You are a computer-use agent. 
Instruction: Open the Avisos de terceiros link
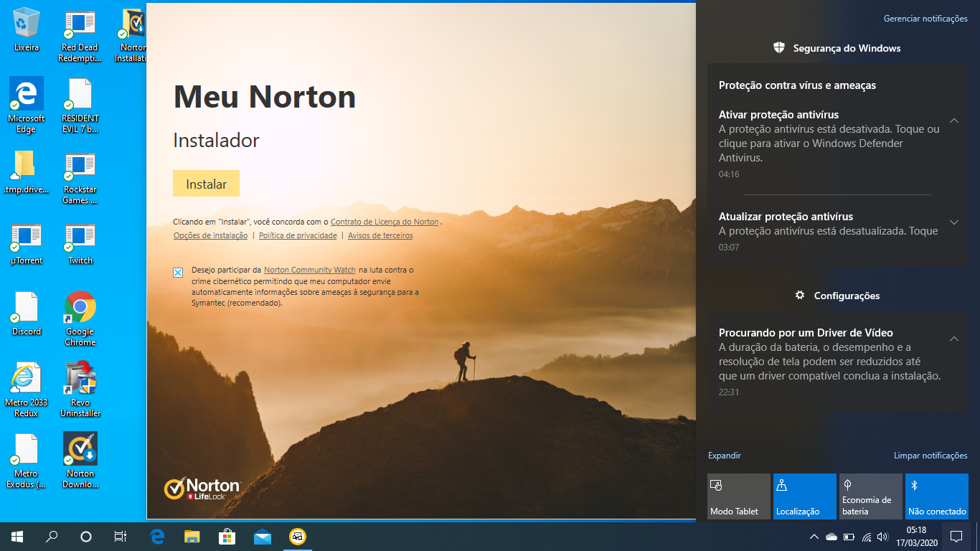coord(380,235)
